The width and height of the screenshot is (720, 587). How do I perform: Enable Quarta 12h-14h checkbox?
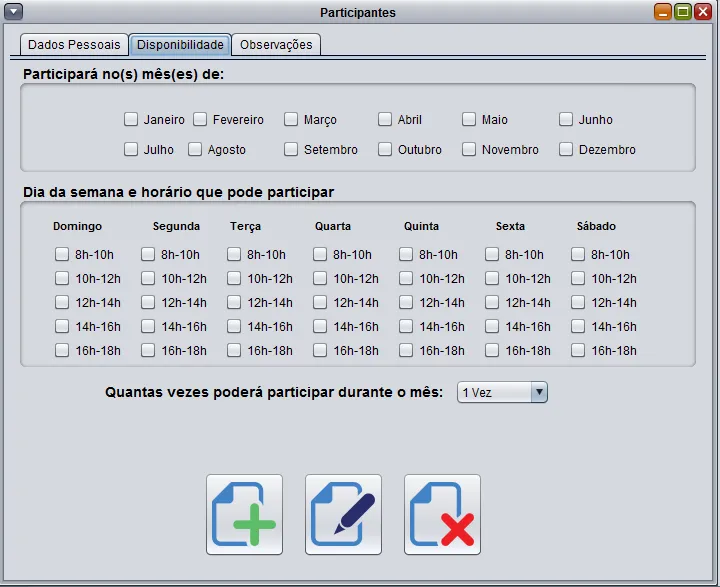click(320, 302)
